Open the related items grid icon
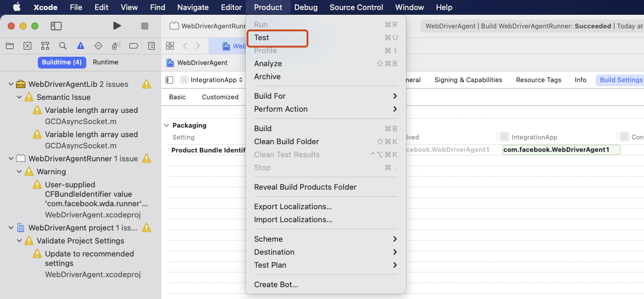 [x=170, y=45]
